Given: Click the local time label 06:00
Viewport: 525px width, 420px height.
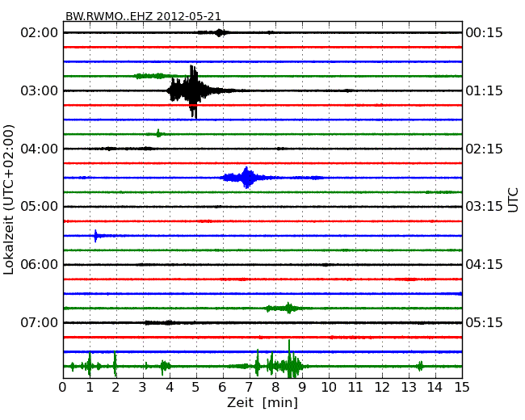Looking at the screenshot, I should (40, 265).
